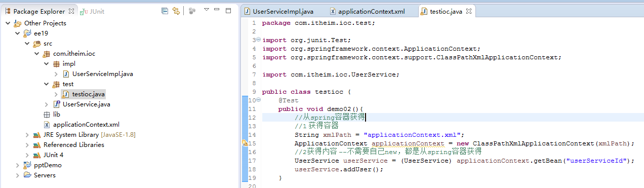Click the lib folder icon

point(47,115)
